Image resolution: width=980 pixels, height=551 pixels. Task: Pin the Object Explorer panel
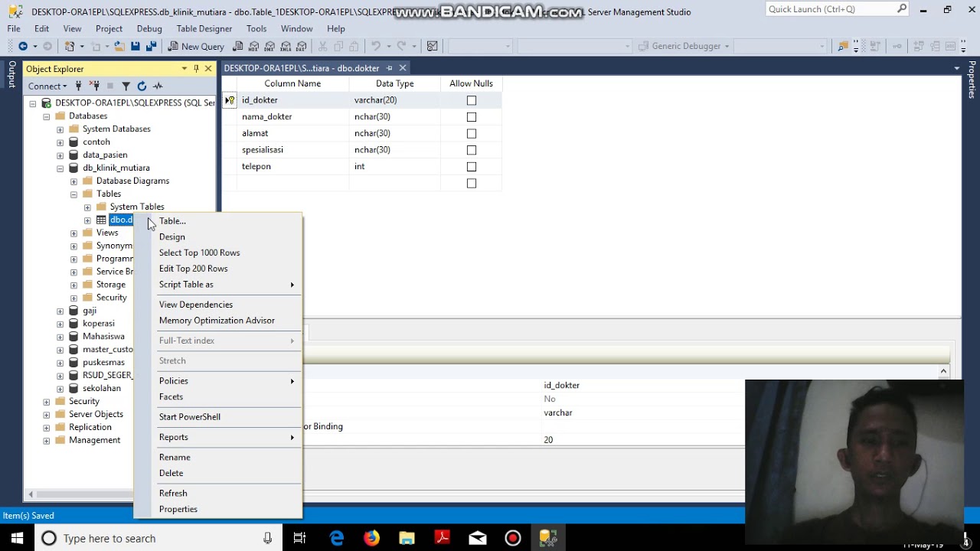[196, 69]
